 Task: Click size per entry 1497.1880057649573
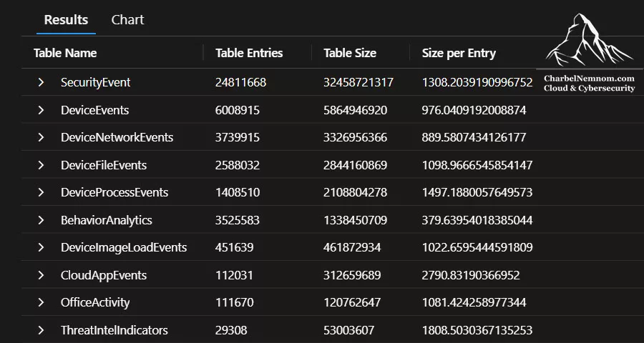point(477,192)
